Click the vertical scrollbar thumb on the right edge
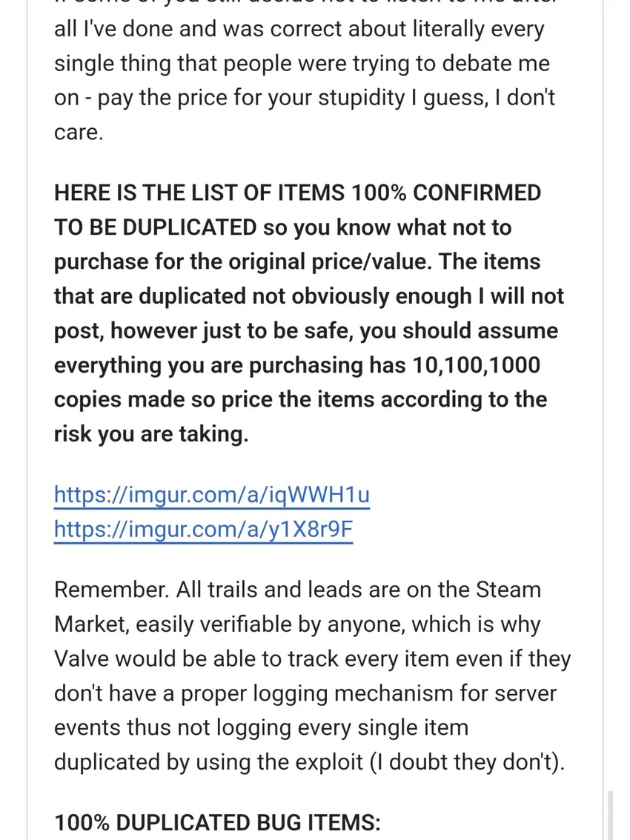The width and height of the screenshot is (630, 840). coord(610,813)
